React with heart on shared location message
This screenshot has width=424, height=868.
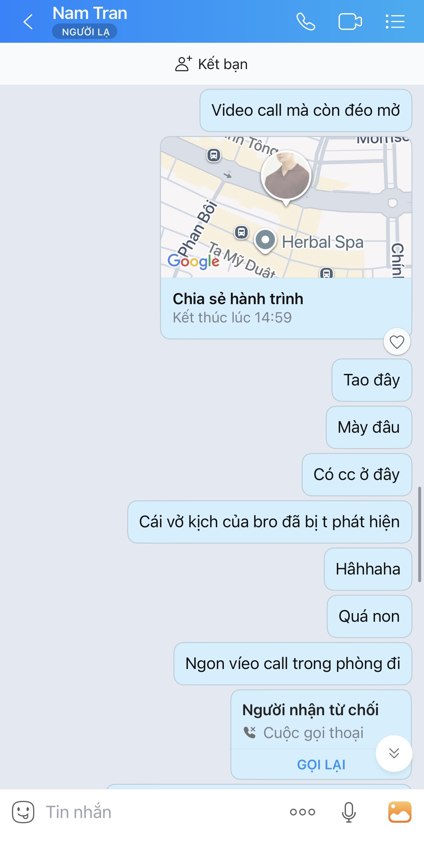point(397,342)
